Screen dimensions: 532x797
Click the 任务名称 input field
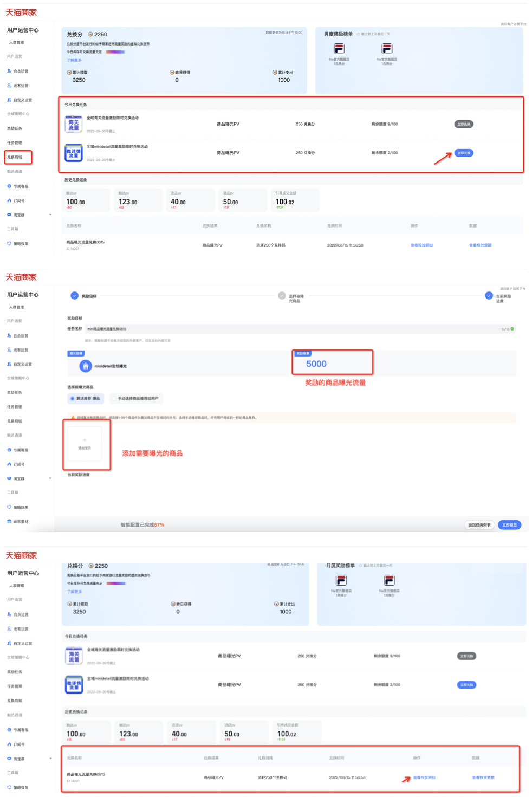293,329
